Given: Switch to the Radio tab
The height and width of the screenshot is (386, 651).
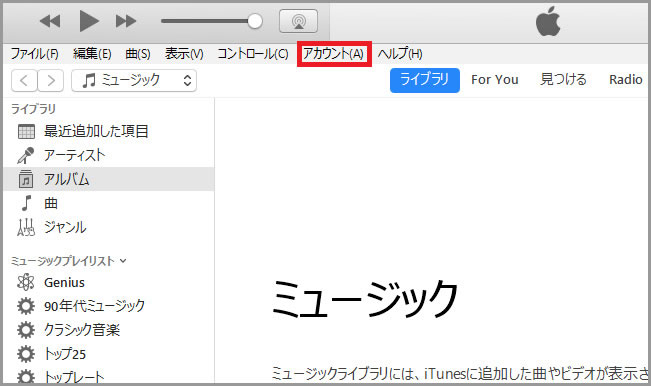Looking at the screenshot, I should coord(626,80).
